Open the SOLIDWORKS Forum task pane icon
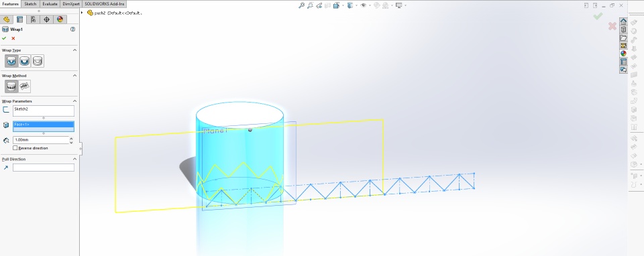This screenshot has height=256, width=644. [x=623, y=70]
